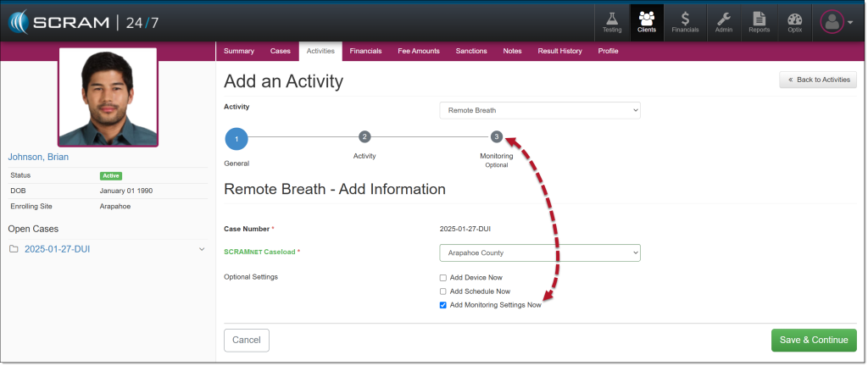Click Brian Johnson's profile photo

point(108,97)
